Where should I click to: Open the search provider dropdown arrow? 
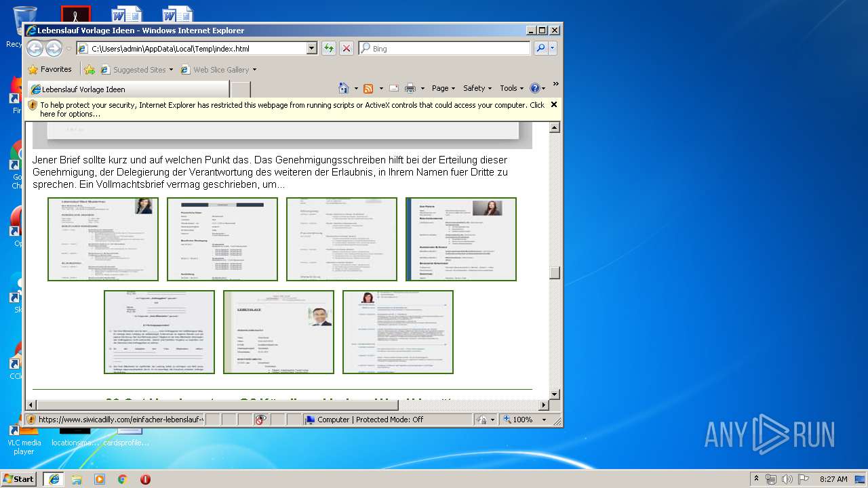(x=553, y=48)
